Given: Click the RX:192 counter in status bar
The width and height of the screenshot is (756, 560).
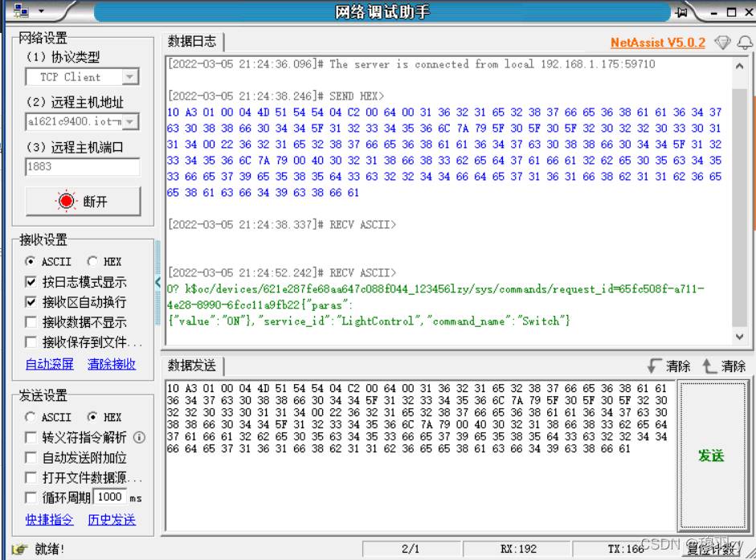Looking at the screenshot, I should click(x=518, y=549).
